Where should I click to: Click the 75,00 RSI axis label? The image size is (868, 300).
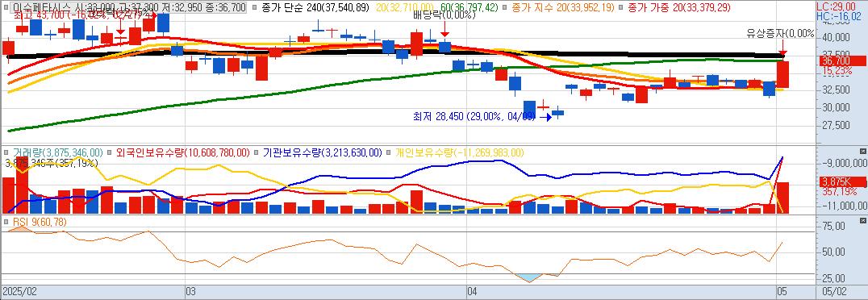click(x=834, y=227)
